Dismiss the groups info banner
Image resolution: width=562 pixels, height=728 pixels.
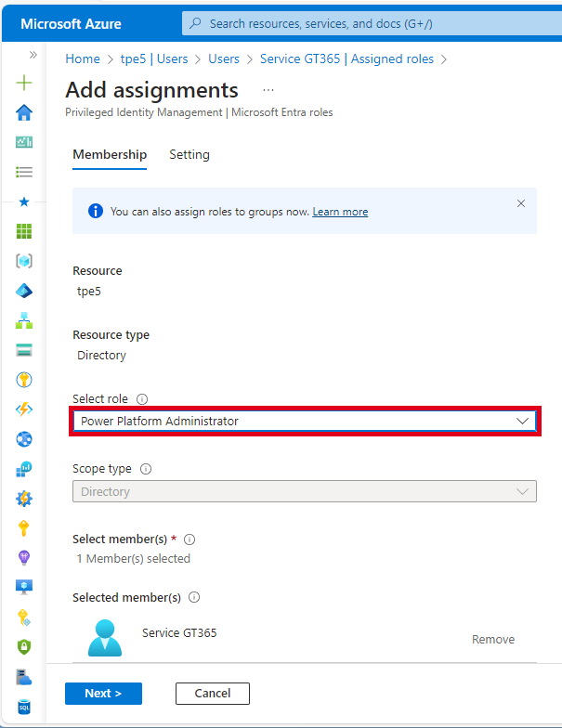point(521,203)
